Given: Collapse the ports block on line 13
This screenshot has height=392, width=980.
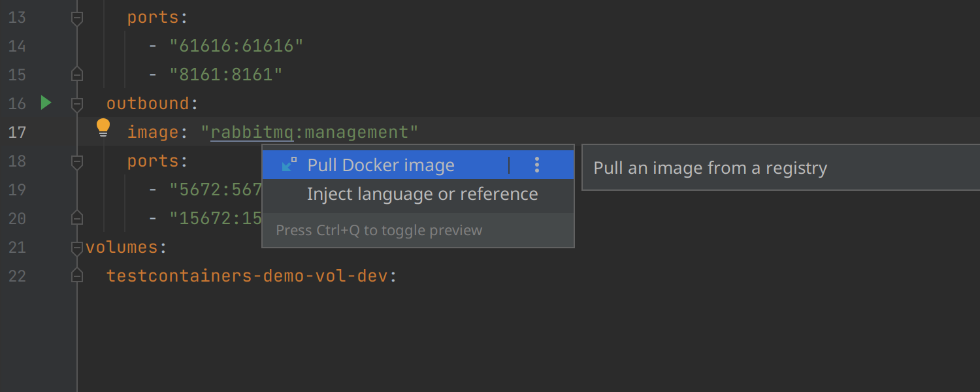Looking at the screenshot, I should (77, 18).
